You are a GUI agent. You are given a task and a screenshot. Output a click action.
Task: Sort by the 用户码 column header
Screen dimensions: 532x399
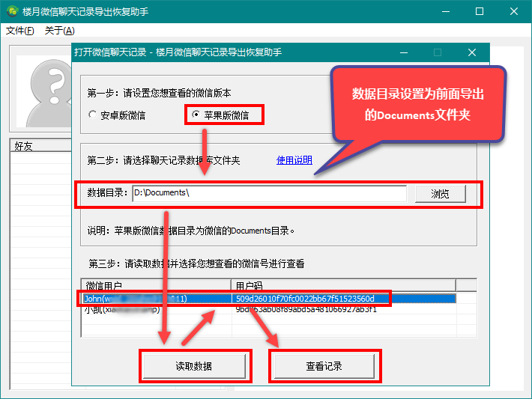[343, 286]
